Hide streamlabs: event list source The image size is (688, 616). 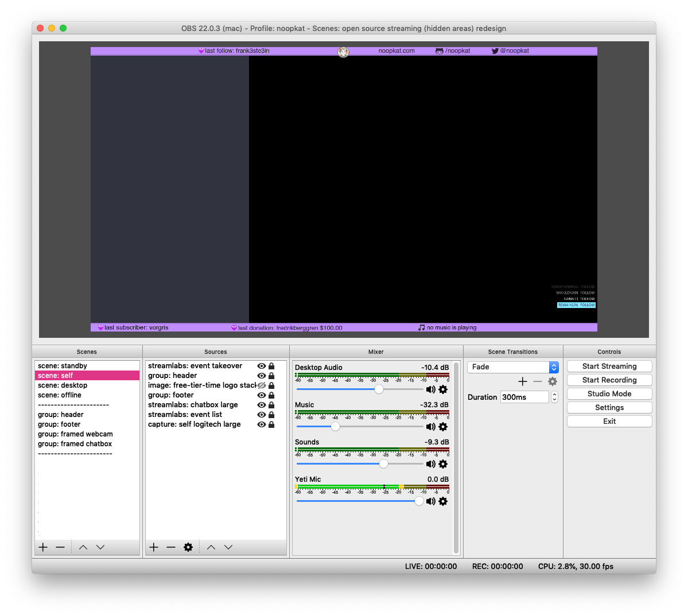(262, 415)
